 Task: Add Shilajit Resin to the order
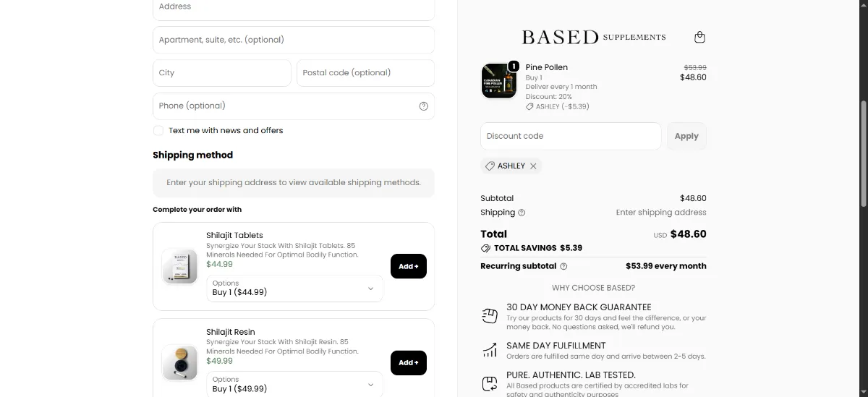(409, 362)
